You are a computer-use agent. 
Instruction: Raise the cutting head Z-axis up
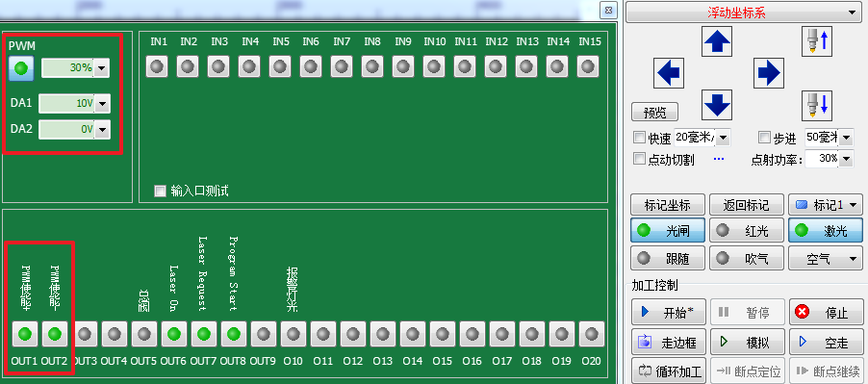[x=817, y=41]
